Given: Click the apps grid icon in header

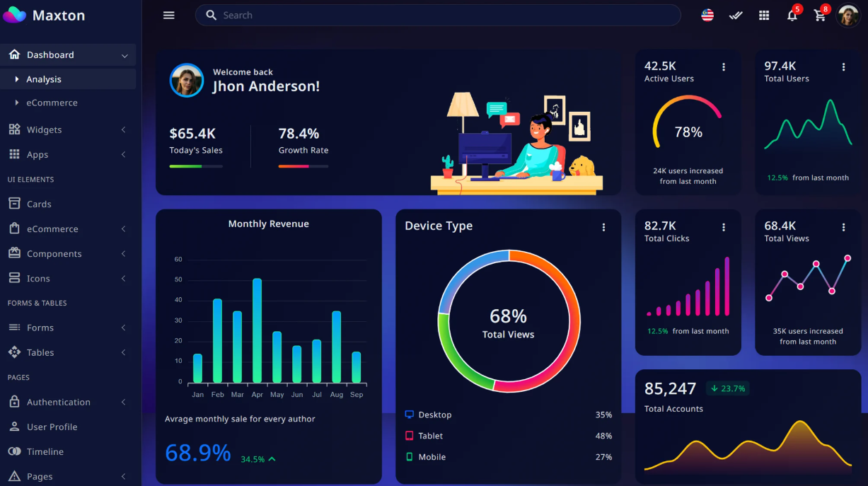Looking at the screenshot, I should click(x=764, y=15).
